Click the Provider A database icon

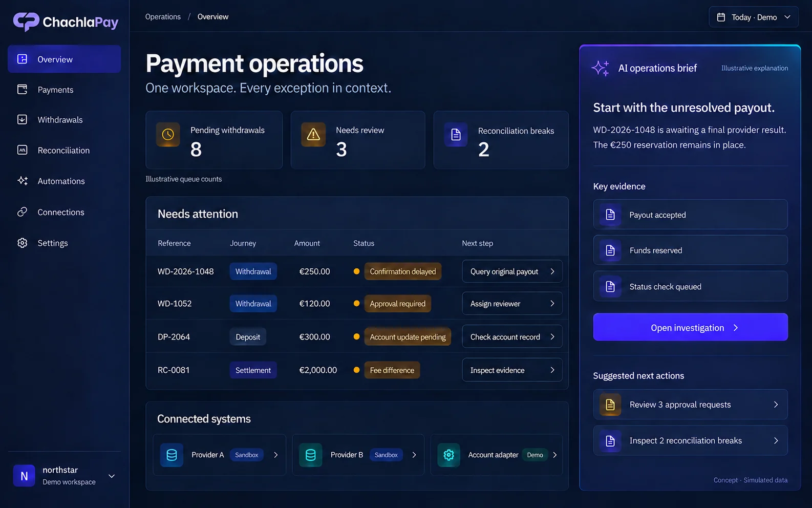tap(172, 455)
